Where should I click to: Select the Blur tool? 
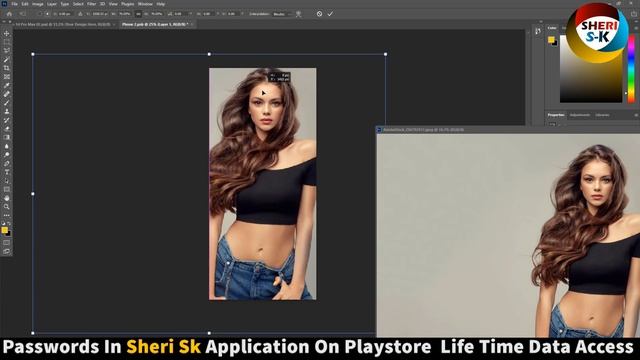click(x=7, y=146)
